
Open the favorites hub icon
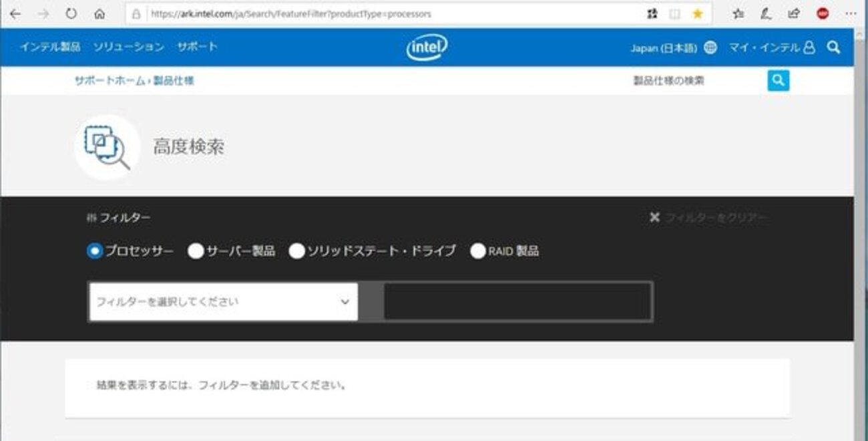738,13
